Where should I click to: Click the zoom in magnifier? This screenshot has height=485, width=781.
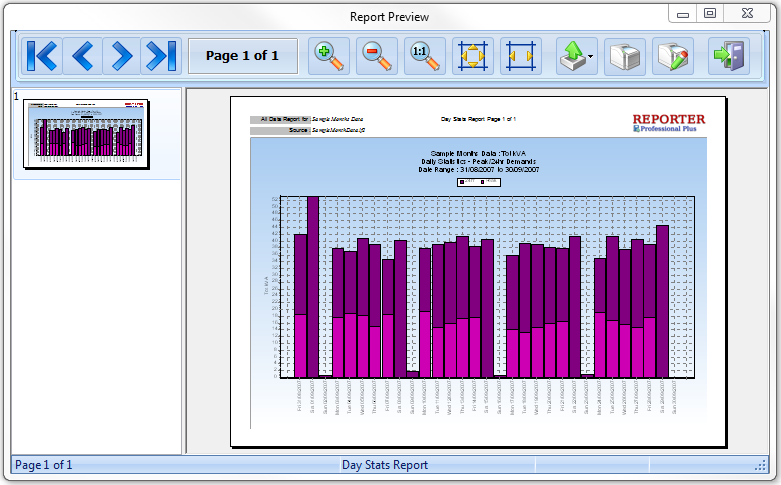[329, 56]
